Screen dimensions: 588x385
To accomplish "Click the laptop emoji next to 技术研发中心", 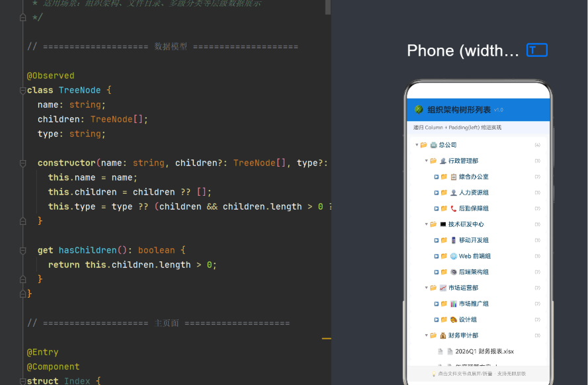I will point(443,224).
